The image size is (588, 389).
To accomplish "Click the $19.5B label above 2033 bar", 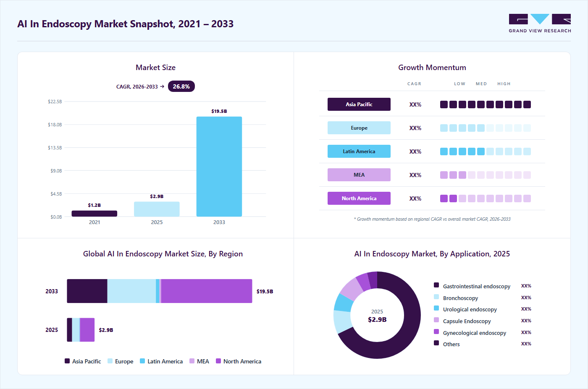I will click(219, 111).
